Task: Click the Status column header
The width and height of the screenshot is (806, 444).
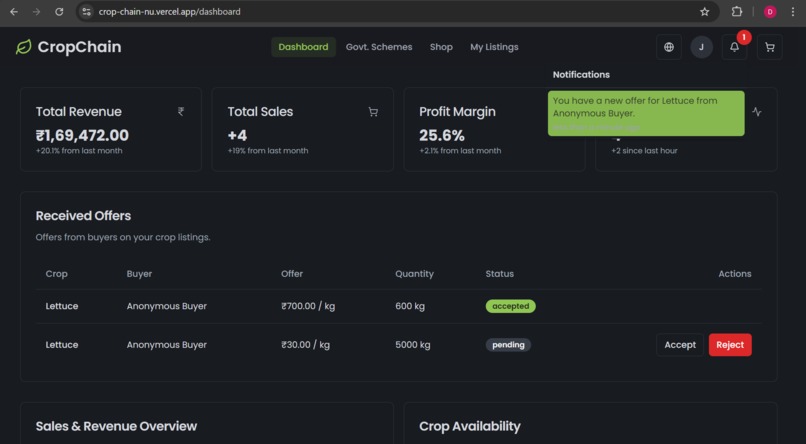Action: 500,274
